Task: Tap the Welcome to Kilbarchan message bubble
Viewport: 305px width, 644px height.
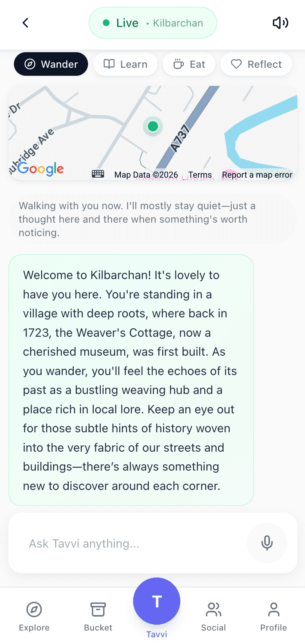Action: (x=131, y=380)
